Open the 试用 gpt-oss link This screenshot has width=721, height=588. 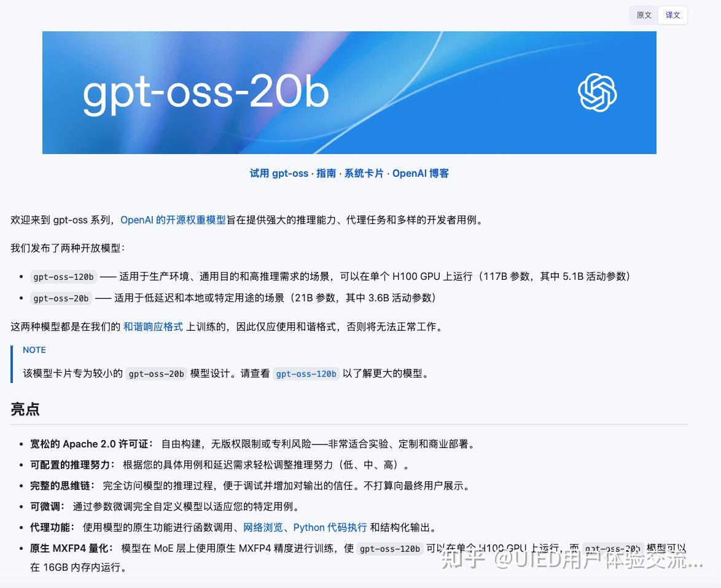[x=278, y=173]
